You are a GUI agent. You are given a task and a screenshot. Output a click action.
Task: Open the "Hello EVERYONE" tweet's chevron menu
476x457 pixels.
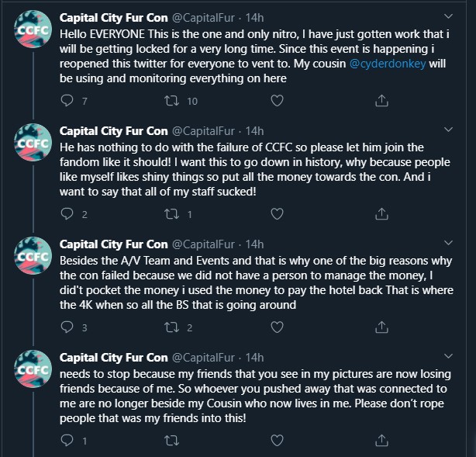pyautogui.click(x=448, y=16)
